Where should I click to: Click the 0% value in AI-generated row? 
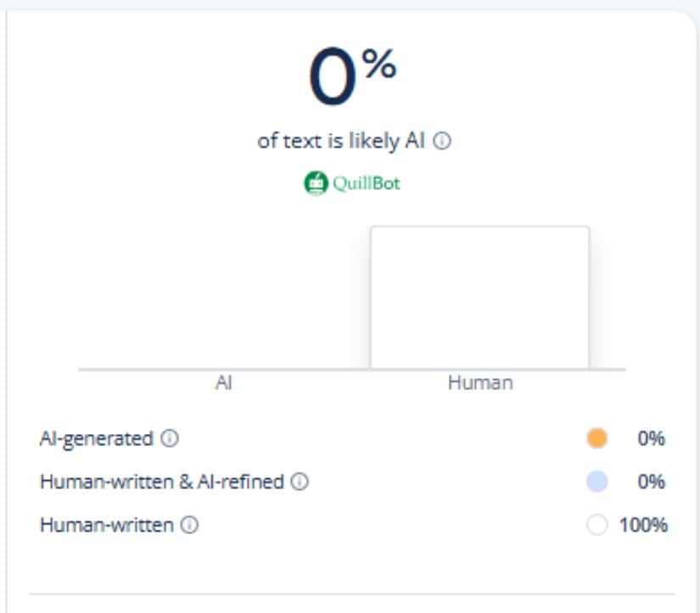point(652,438)
